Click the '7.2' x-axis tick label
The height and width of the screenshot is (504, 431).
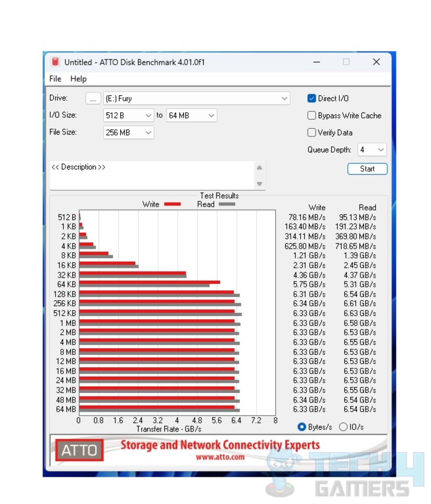coord(256,421)
